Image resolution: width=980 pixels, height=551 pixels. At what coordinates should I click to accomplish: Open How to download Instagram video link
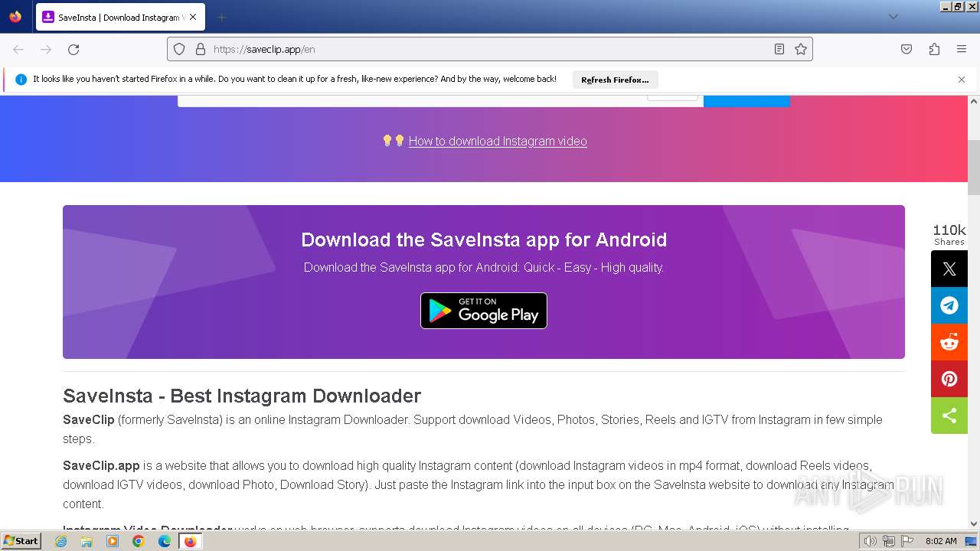coord(498,141)
